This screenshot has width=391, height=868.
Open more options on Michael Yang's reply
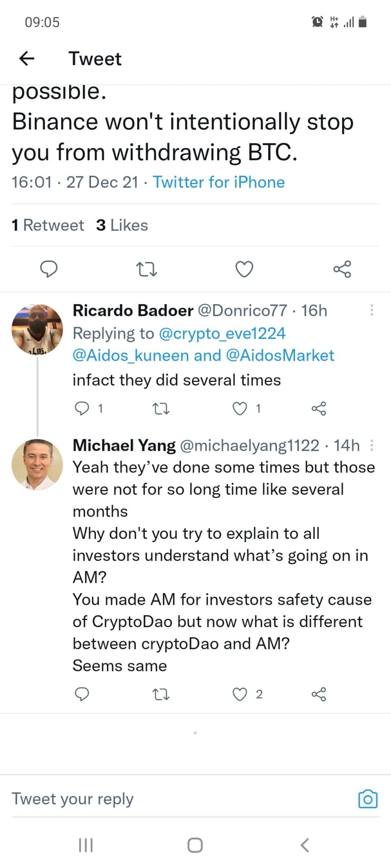coord(372,445)
